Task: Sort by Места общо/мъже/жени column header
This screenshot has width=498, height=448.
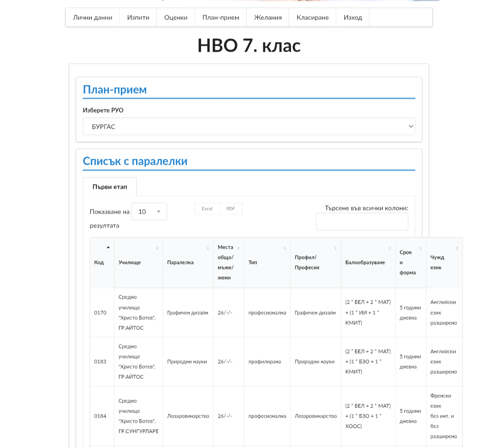Action: pos(229,263)
